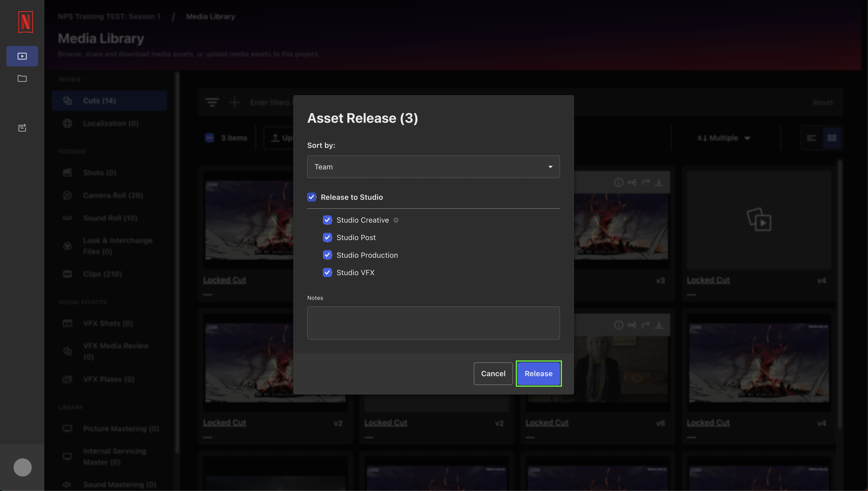Image resolution: width=868 pixels, height=491 pixels.
Task: Open the Sort by Team dropdown
Action: 433,167
